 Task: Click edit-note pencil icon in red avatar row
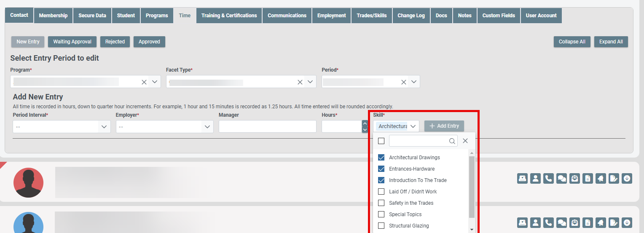pyautogui.click(x=614, y=178)
